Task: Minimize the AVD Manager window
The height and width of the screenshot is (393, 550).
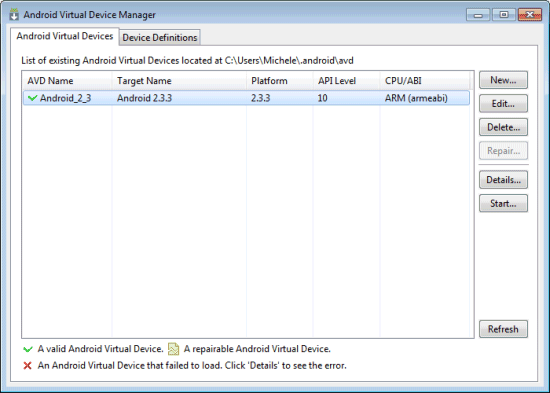Action: pyautogui.click(x=478, y=15)
